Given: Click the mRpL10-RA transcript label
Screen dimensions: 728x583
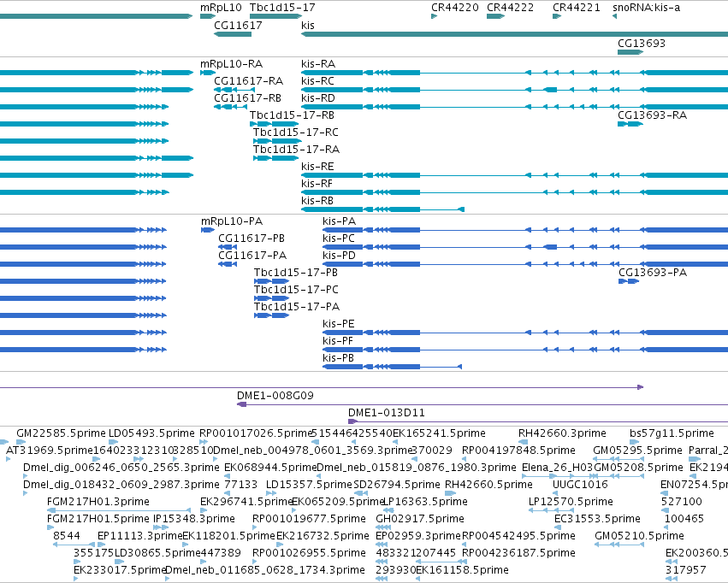Looking at the screenshot, I should coord(231,63).
